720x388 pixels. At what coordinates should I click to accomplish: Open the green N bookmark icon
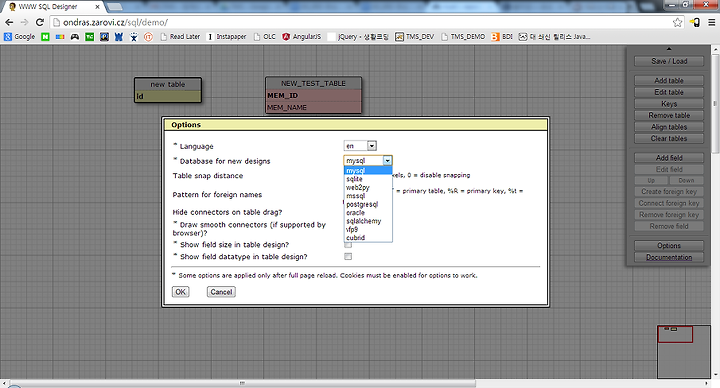click(x=45, y=37)
